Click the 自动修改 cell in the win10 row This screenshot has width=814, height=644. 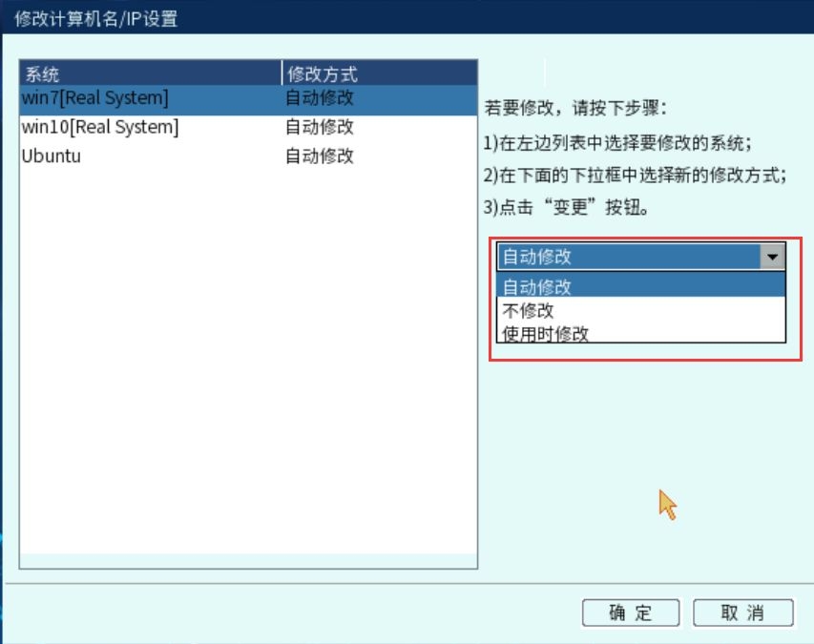coord(320,127)
